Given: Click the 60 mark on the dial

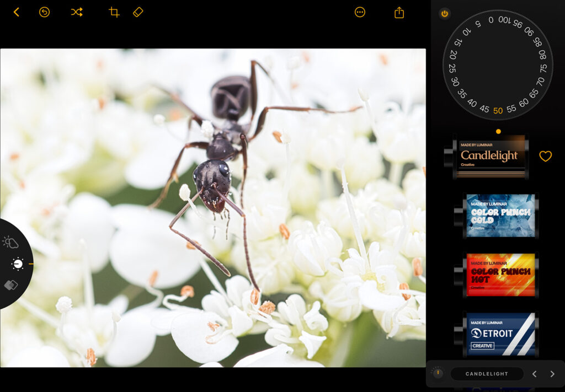Looking at the screenshot, I should [x=524, y=103].
